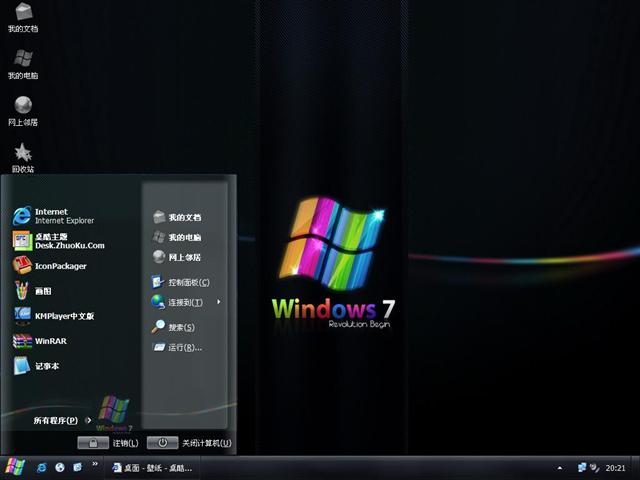Image resolution: width=640 pixels, height=480 pixels.
Task: Click the 关闭计算机 power icon button
Action: coord(162,443)
